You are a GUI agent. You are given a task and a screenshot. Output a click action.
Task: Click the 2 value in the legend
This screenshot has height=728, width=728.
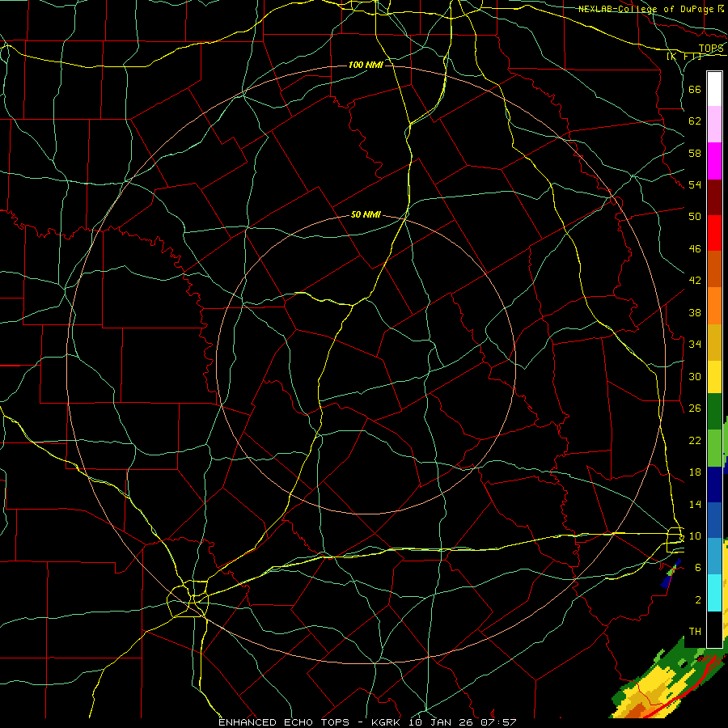click(698, 600)
